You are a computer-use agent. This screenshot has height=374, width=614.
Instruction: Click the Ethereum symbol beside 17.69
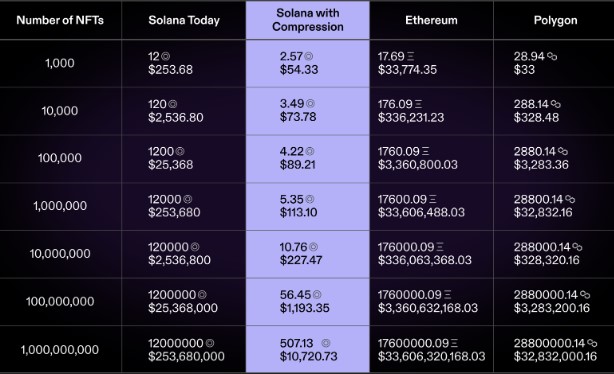[410, 56]
